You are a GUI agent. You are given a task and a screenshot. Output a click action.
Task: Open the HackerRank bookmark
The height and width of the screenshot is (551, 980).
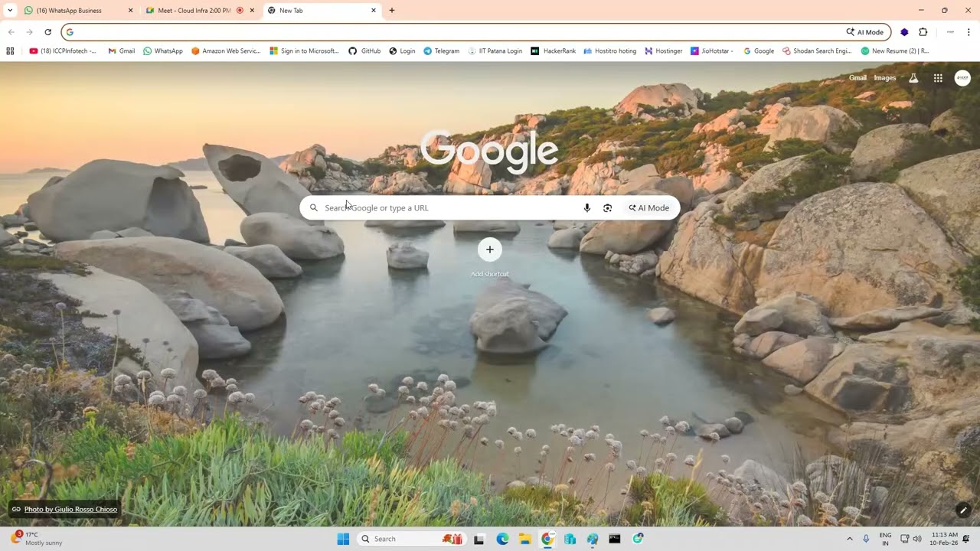pos(554,51)
